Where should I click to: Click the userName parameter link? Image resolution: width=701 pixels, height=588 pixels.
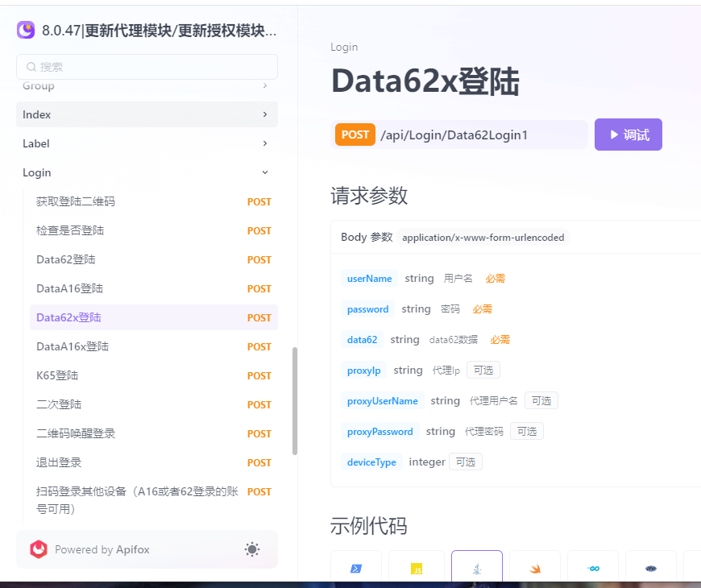369,278
